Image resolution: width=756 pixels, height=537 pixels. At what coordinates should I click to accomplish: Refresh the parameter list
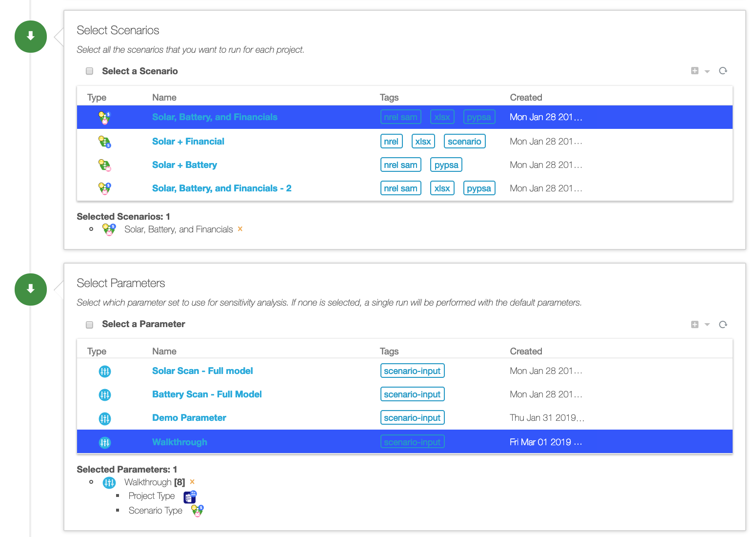[723, 325]
